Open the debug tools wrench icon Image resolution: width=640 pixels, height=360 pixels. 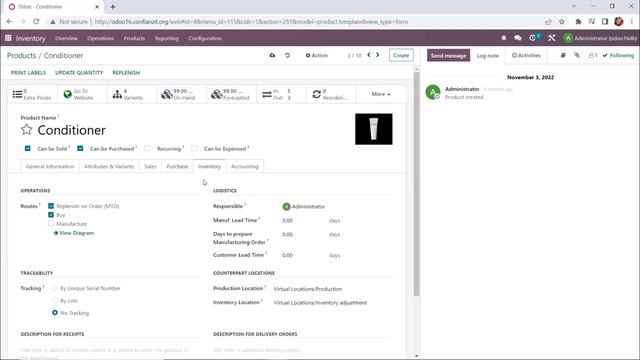coord(551,38)
